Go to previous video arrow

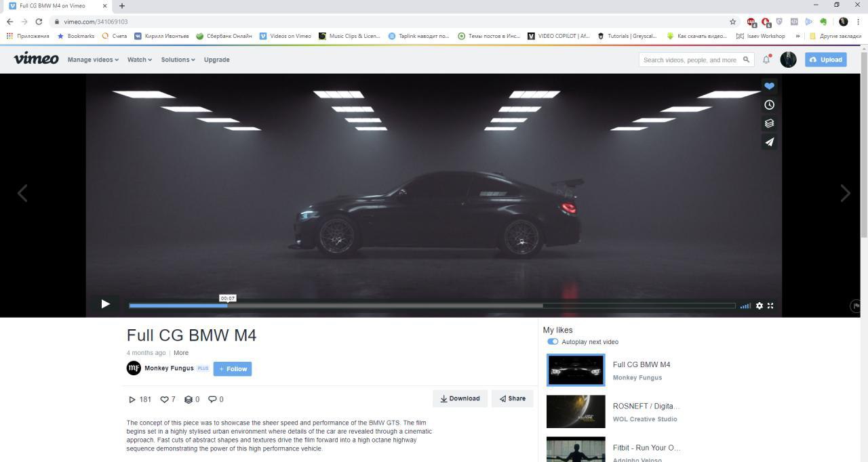[22, 193]
